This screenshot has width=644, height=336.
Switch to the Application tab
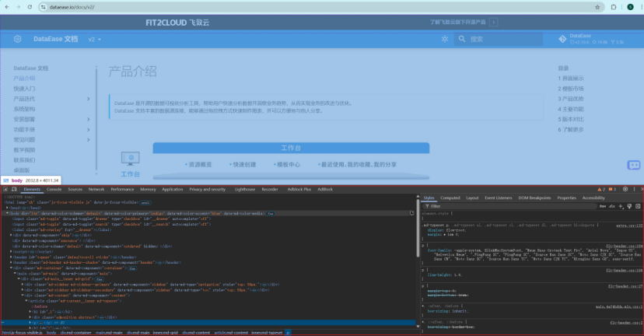(173, 189)
